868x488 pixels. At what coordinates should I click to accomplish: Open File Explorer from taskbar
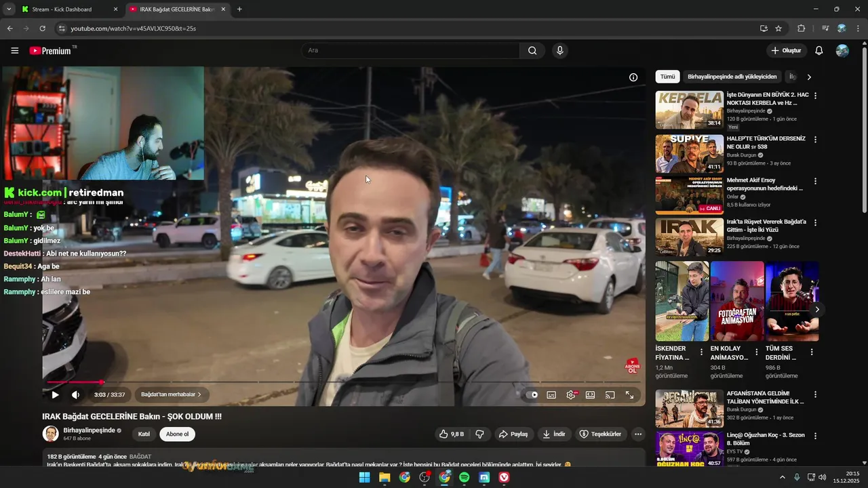[384, 477]
